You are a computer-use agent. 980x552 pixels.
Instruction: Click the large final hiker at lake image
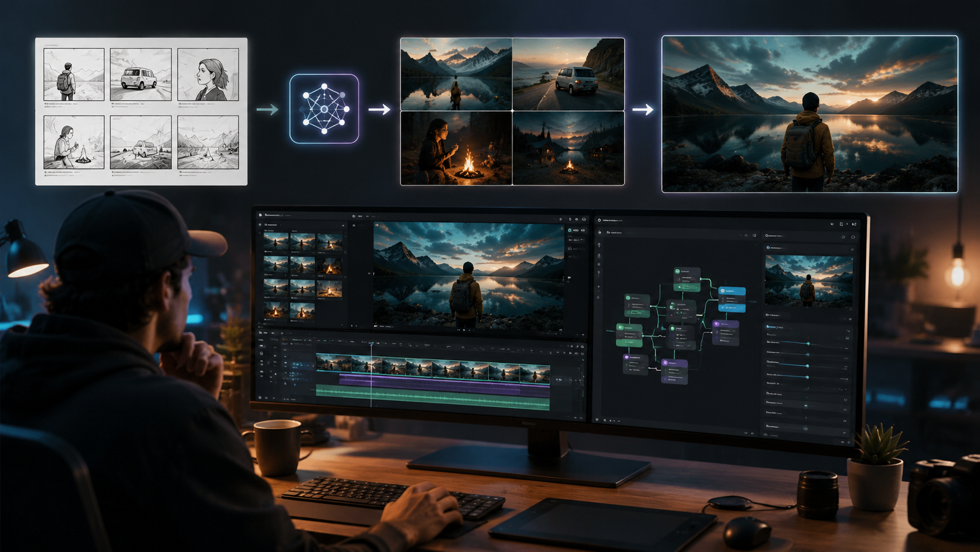810,114
